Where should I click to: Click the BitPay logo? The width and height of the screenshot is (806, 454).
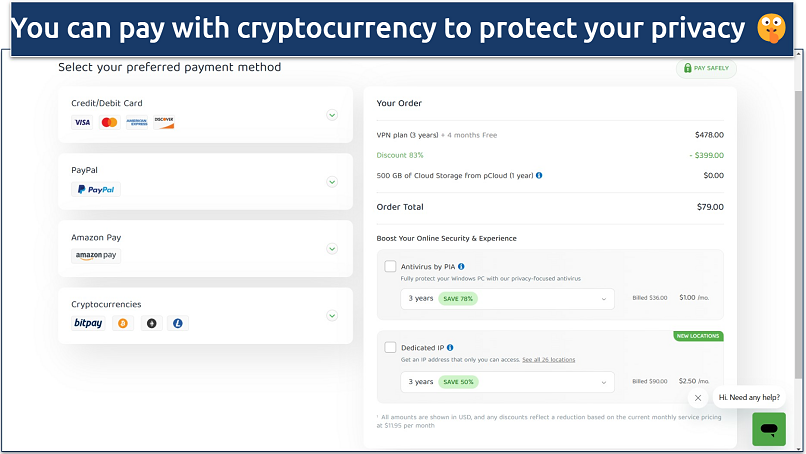tap(89, 323)
